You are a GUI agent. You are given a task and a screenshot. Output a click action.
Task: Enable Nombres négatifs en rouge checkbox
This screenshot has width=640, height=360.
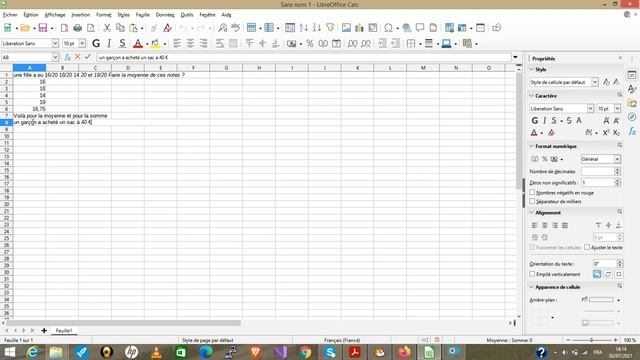tap(532, 192)
